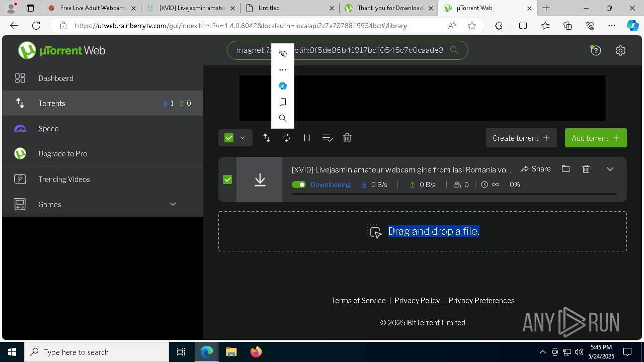Open Trending Videos
Image resolution: width=644 pixels, height=362 pixels.
103,179
